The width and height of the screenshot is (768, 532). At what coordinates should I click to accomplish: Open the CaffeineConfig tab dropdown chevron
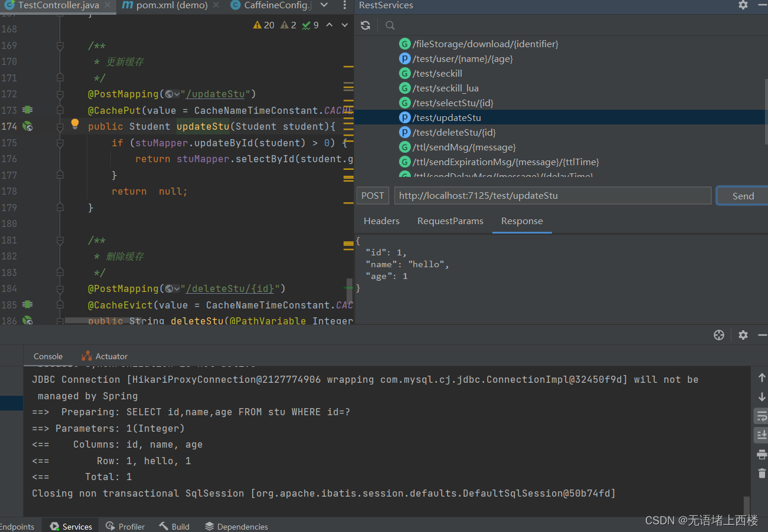coord(322,5)
